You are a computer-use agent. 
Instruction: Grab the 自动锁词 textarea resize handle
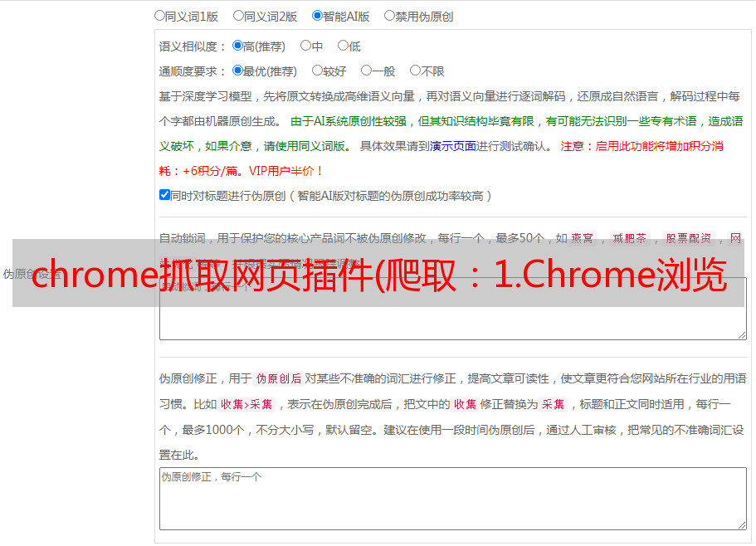tap(742, 335)
